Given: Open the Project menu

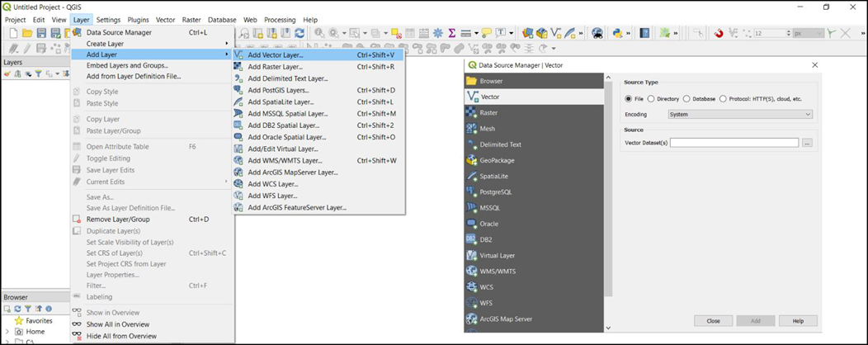Looking at the screenshot, I should [x=16, y=19].
